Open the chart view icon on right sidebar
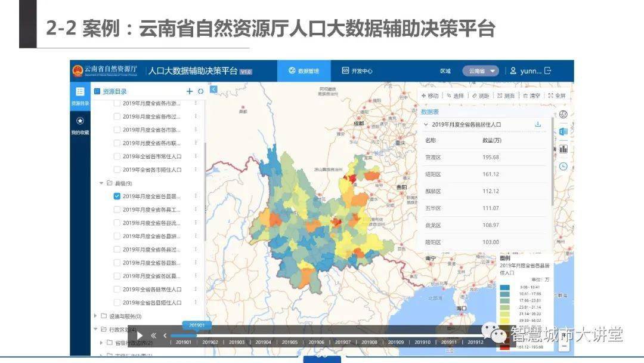 tap(563, 147)
